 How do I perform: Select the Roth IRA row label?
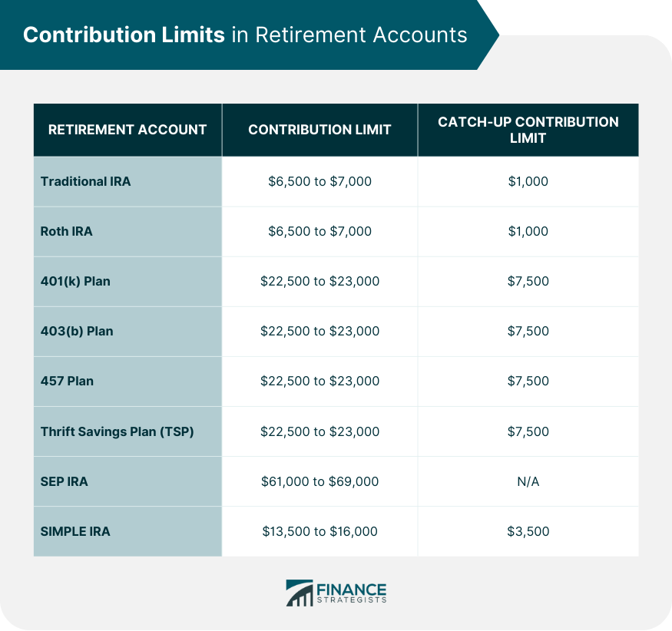point(67,231)
